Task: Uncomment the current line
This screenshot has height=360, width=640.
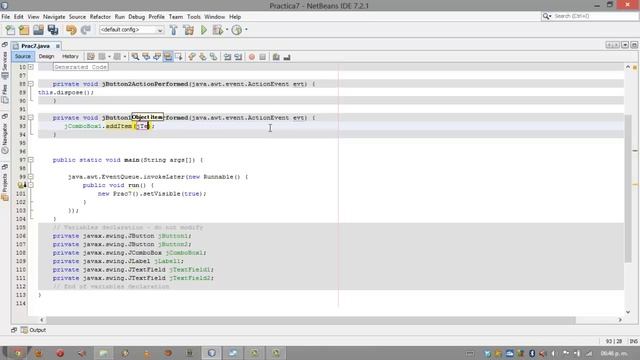Action: point(287,57)
